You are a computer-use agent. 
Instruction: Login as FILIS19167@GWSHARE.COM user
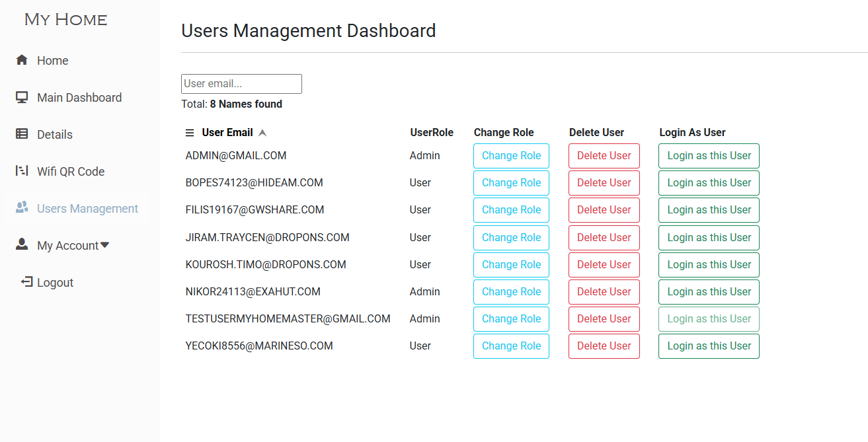click(x=709, y=210)
